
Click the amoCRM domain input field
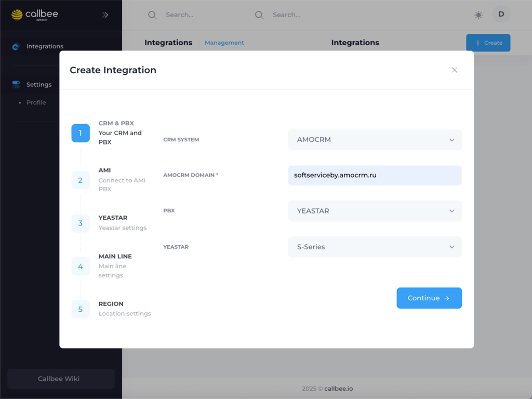(x=375, y=176)
